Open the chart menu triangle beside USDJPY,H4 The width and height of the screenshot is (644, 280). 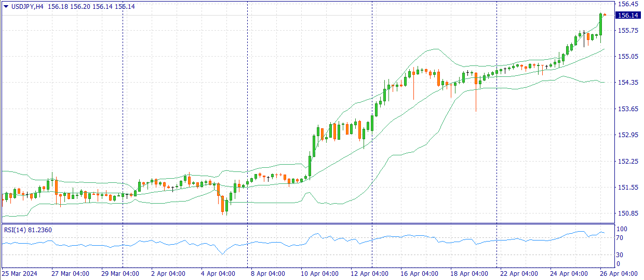(x=6, y=7)
